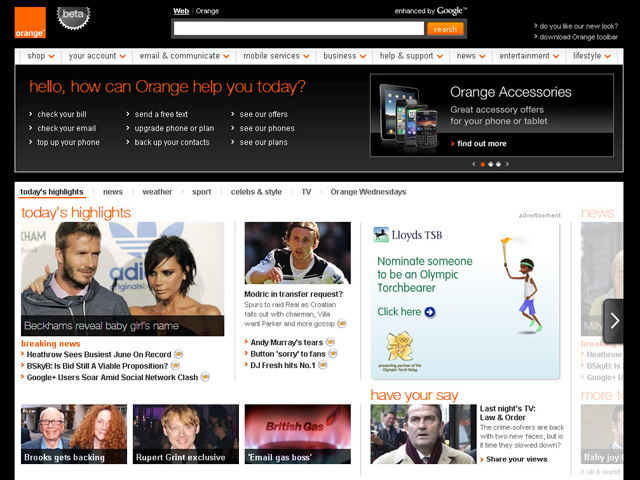Click top up your phone link
Viewport: 640px width, 480px height.
coord(69,142)
